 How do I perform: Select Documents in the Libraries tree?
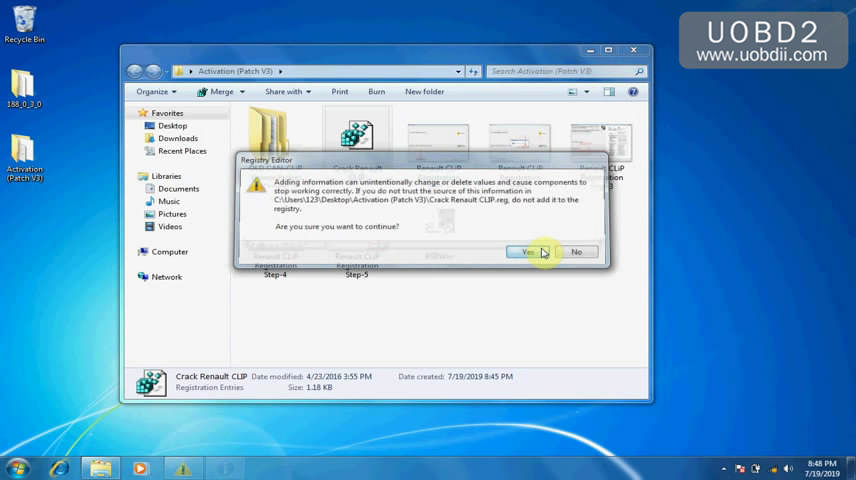(x=178, y=188)
